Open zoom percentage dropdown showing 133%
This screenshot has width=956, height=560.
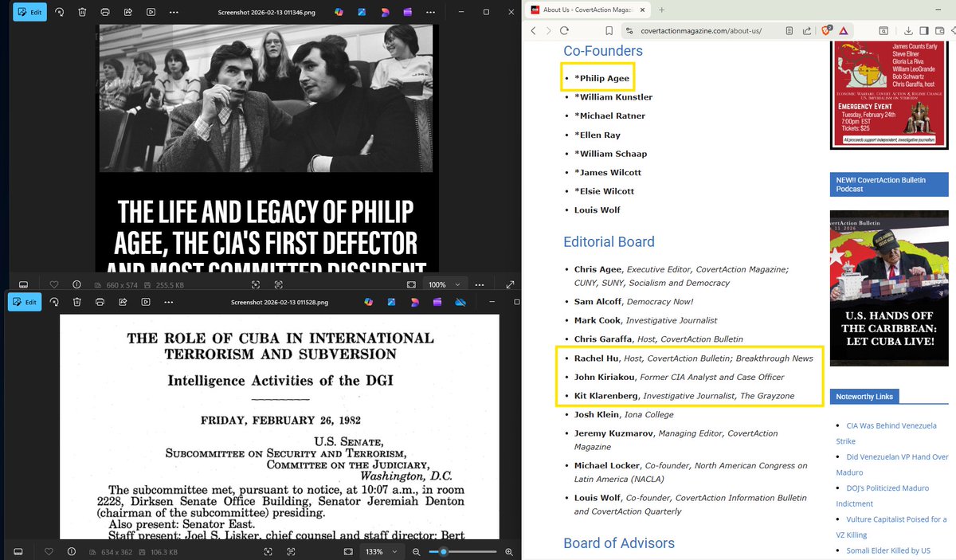[x=381, y=551]
